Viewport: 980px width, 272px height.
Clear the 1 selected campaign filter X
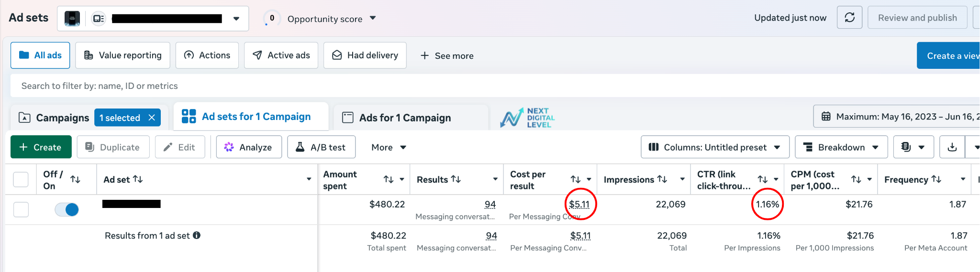click(152, 118)
